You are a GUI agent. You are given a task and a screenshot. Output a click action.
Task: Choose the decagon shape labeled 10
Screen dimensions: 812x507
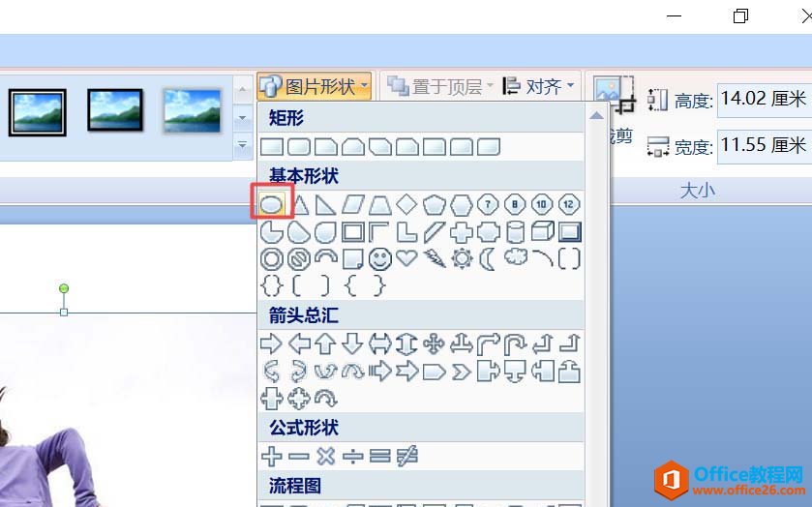click(x=542, y=204)
